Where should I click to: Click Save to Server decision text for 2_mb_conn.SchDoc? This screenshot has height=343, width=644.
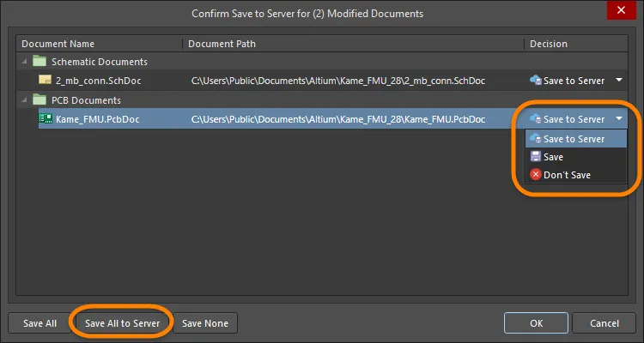[x=574, y=81]
